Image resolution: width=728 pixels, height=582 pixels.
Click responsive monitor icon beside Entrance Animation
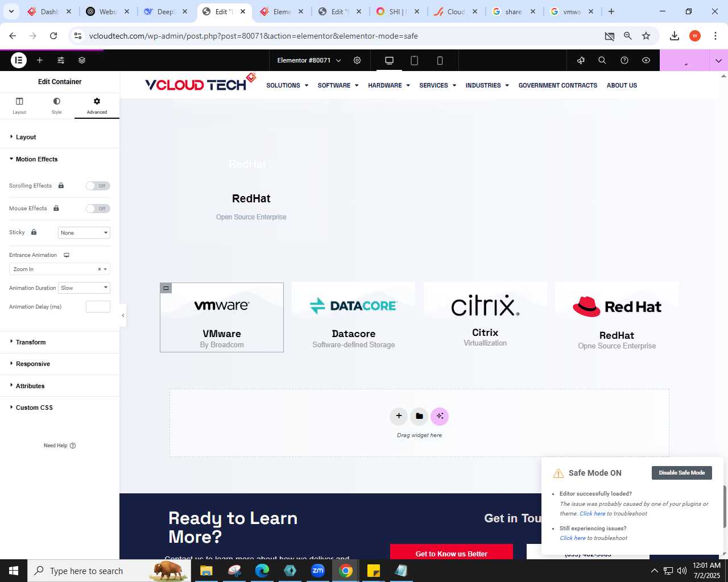(x=67, y=255)
